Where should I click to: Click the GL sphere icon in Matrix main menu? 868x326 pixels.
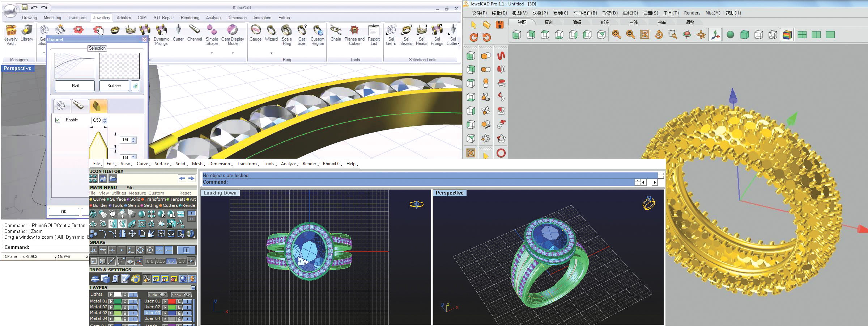171,214
